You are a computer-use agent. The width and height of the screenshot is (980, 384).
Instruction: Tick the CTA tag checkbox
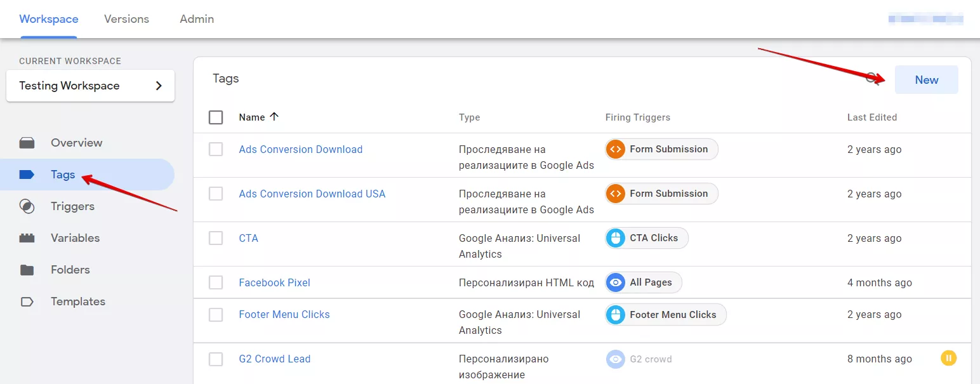click(216, 238)
